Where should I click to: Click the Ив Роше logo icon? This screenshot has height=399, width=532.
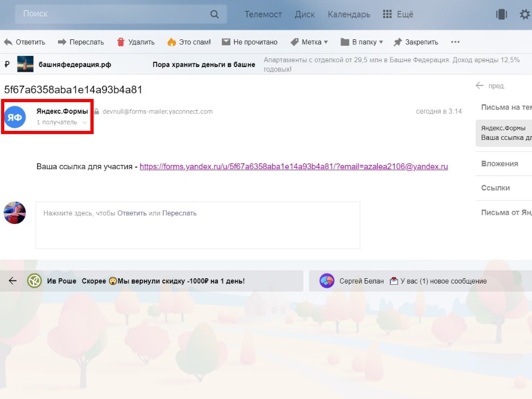click(x=34, y=281)
